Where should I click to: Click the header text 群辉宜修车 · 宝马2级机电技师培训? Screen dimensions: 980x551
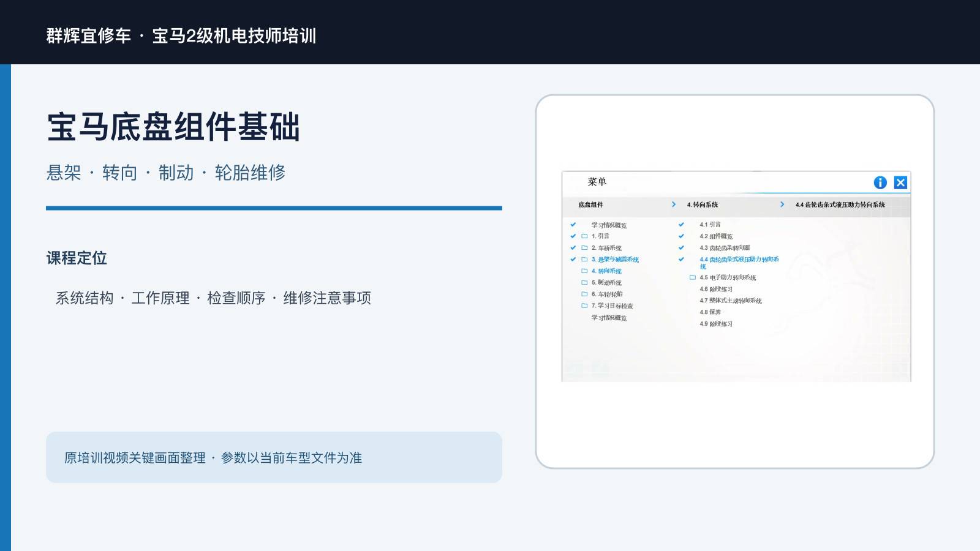[x=181, y=36]
